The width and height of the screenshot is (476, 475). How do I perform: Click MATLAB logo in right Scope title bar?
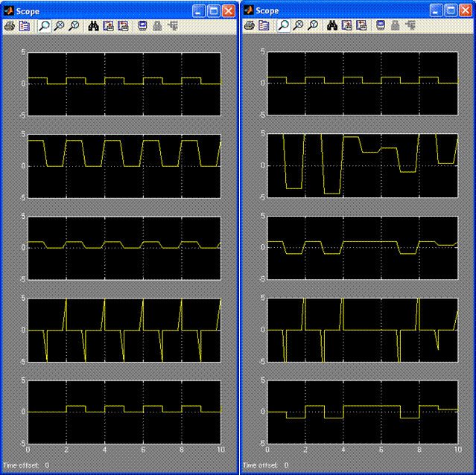tap(249, 10)
